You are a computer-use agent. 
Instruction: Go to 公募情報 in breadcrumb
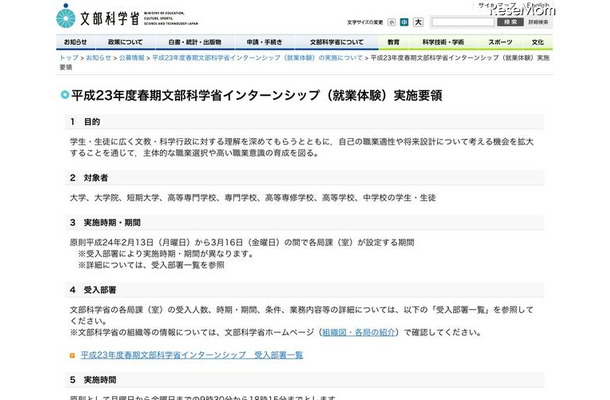click(x=131, y=58)
